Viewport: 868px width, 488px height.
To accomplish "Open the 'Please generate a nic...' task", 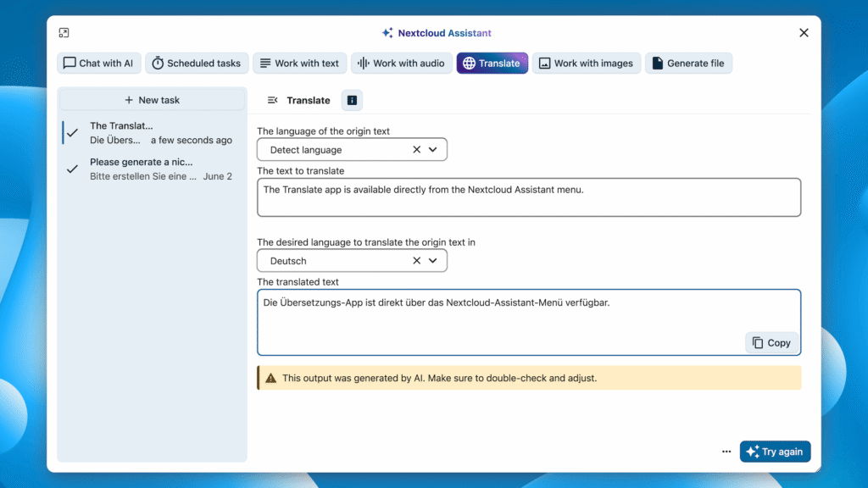I will [x=153, y=169].
